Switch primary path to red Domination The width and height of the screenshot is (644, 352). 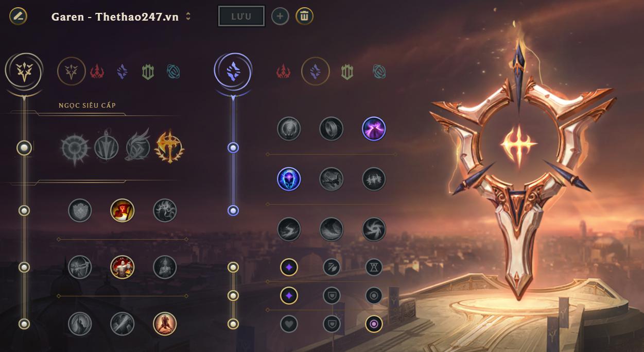(97, 72)
